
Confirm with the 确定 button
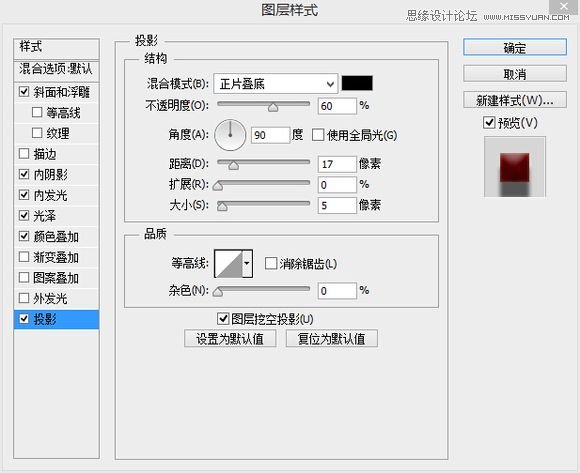pyautogui.click(x=515, y=47)
